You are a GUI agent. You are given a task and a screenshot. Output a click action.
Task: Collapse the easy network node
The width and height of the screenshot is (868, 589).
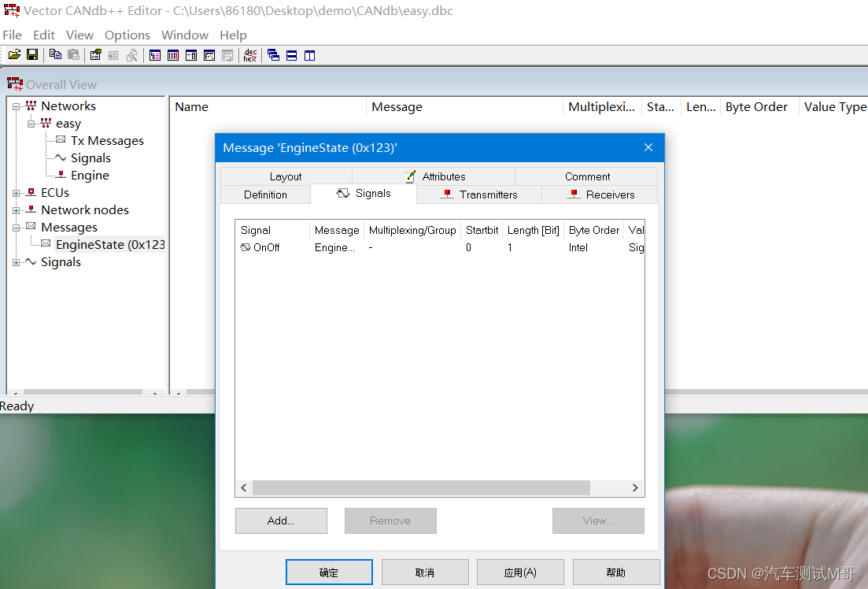[31, 124]
